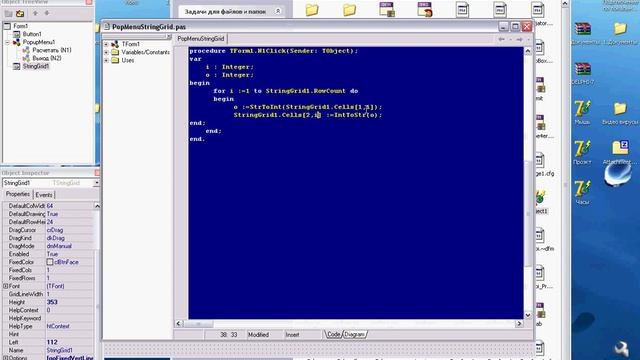Click the DragCursor value crDrag
Screen dimensions: 640x360
[55, 230]
